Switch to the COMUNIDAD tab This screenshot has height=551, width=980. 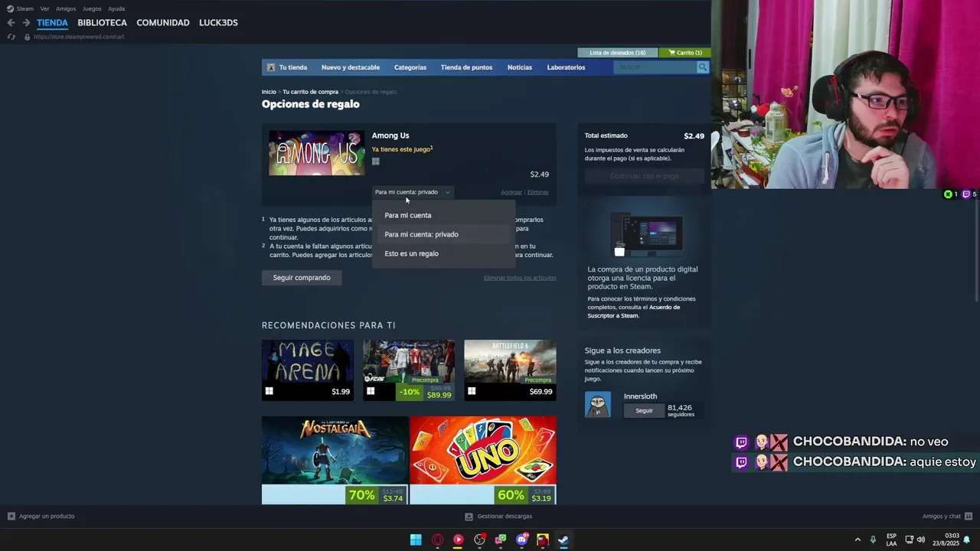pyautogui.click(x=163, y=23)
